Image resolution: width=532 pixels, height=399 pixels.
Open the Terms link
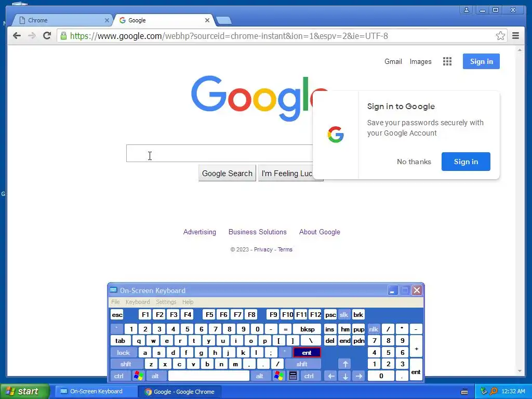tap(285, 249)
